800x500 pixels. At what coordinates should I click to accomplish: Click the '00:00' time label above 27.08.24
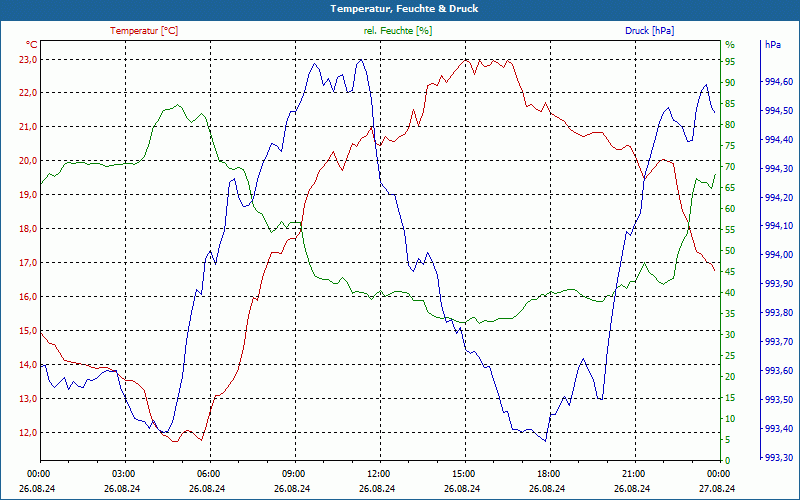point(717,474)
